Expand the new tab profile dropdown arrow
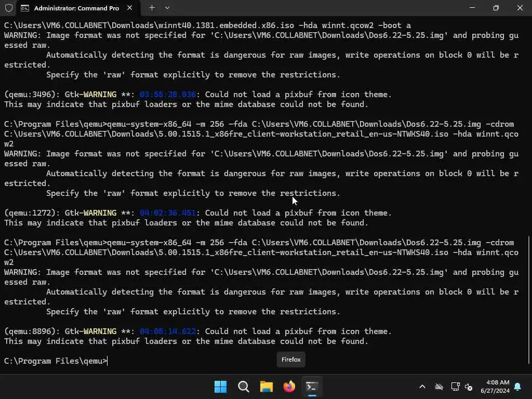532x399 pixels. [167, 7]
